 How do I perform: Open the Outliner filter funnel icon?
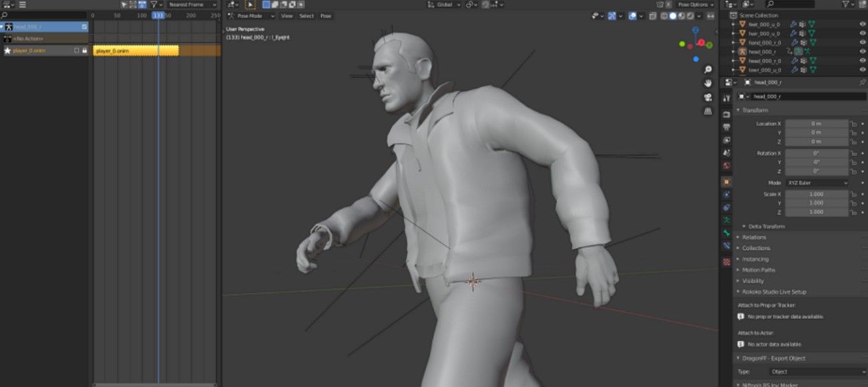click(x=846, y=5)
